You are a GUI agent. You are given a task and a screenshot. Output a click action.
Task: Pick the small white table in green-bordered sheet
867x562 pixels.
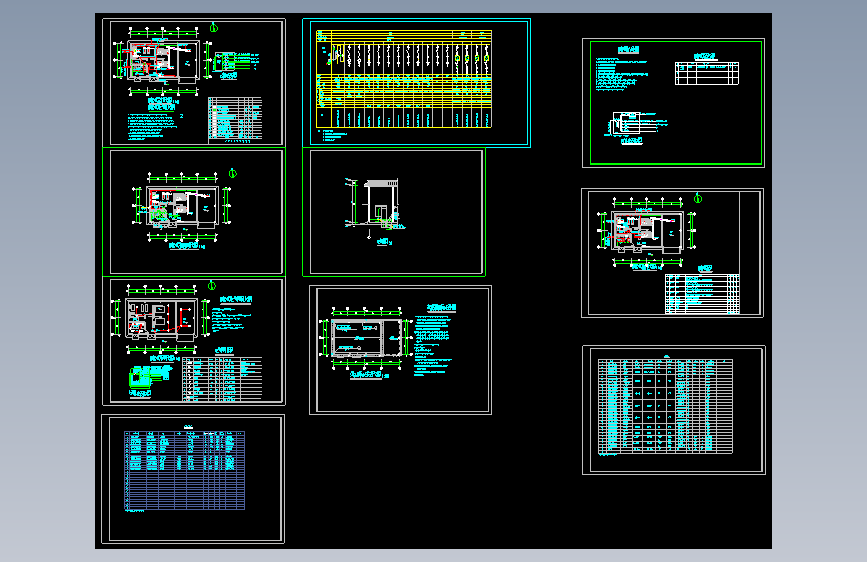pyautogui.click(x=707, y=73)
